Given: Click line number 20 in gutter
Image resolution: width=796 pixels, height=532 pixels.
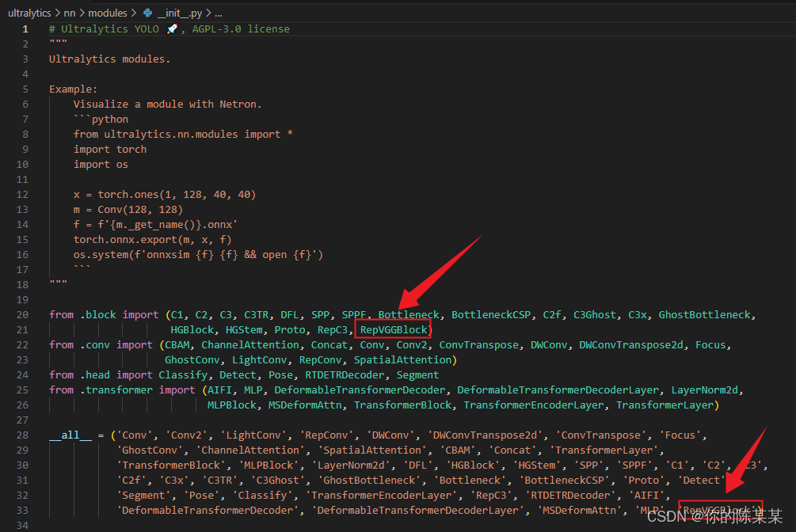Looking at the screenshot, I should [x=22, y=315].
